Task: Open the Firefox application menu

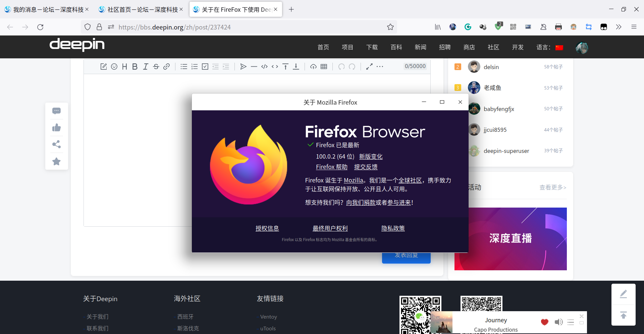Action: tap(634, 27)
